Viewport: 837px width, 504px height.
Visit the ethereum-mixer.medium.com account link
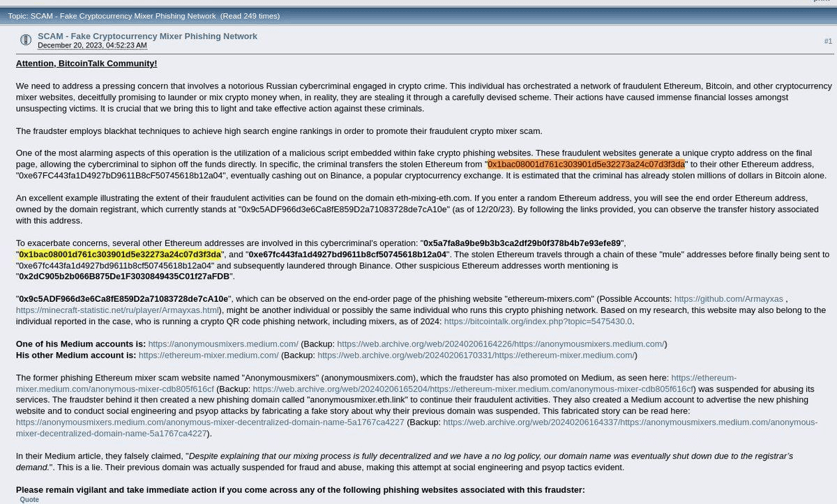pos(209,355)
